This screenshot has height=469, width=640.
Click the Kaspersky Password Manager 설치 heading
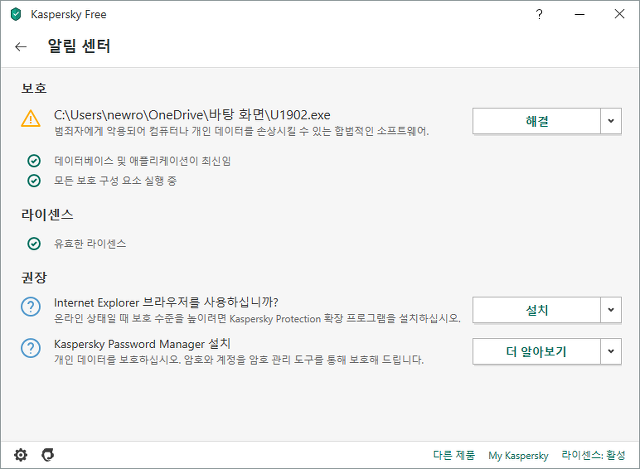142,344
